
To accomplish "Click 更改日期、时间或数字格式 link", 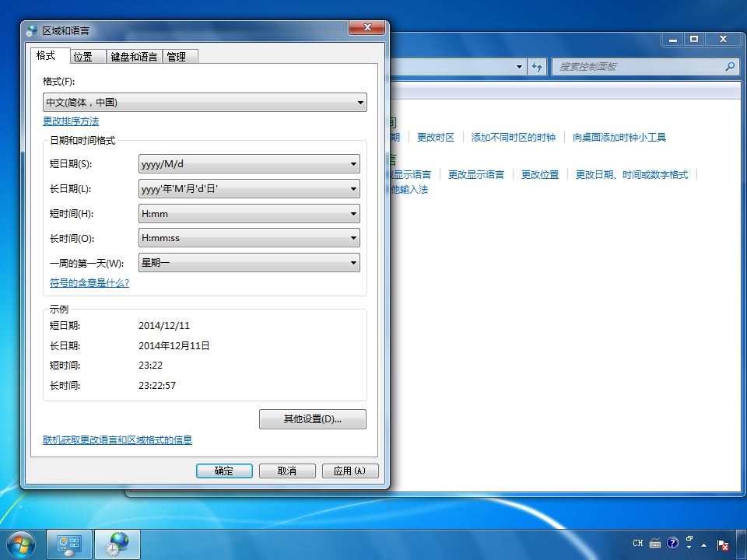I will [632, 175].
